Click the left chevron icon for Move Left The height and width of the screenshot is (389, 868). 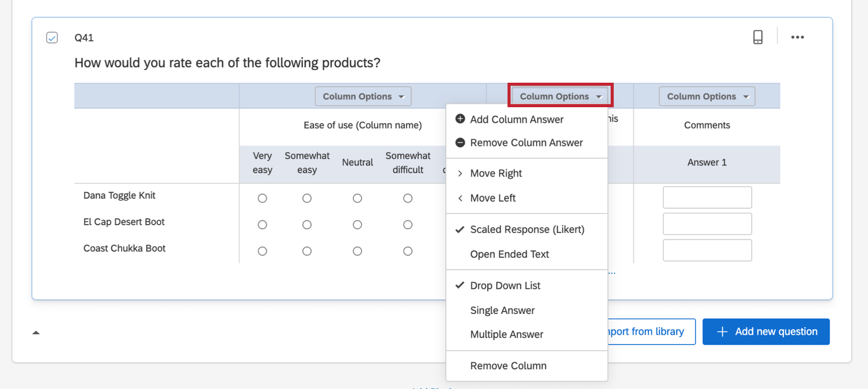pos(460,198)
